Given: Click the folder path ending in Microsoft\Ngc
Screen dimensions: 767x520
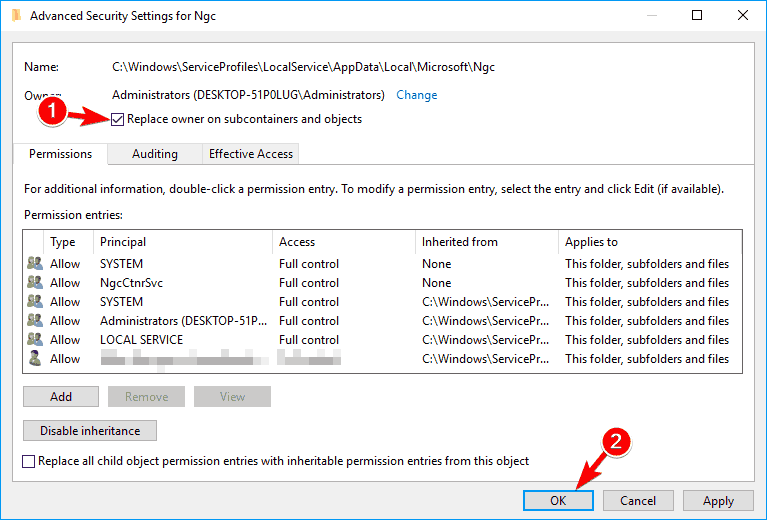Looking at the screenshot, I should click(x=303, y=67).
